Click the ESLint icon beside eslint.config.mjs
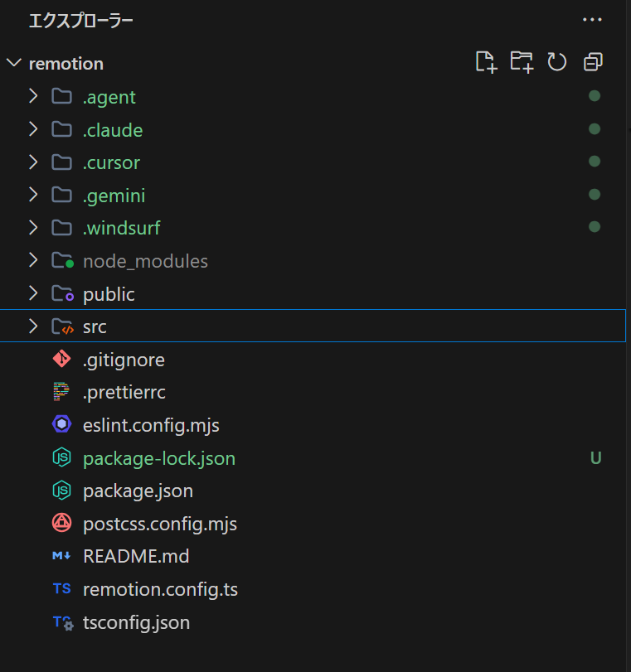This screenshot has height=672, width=631. [x=61, y=425]
